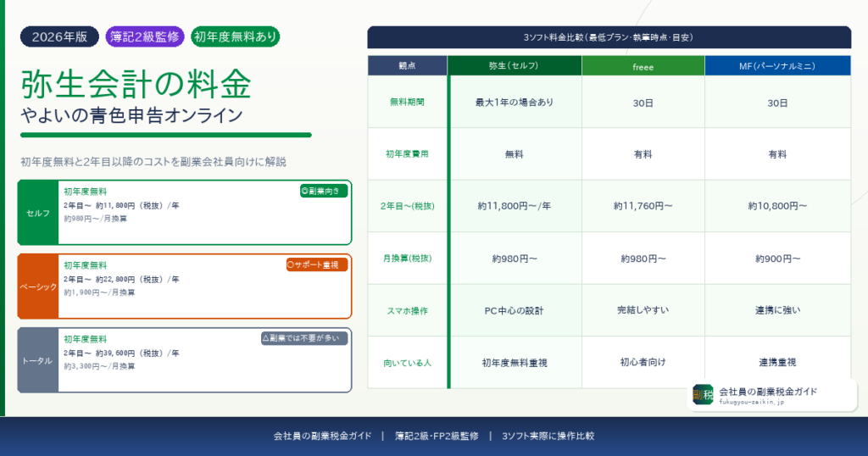Click 30日 in the freee column
The height and width of the screenshot is (456, 868).
643,103
